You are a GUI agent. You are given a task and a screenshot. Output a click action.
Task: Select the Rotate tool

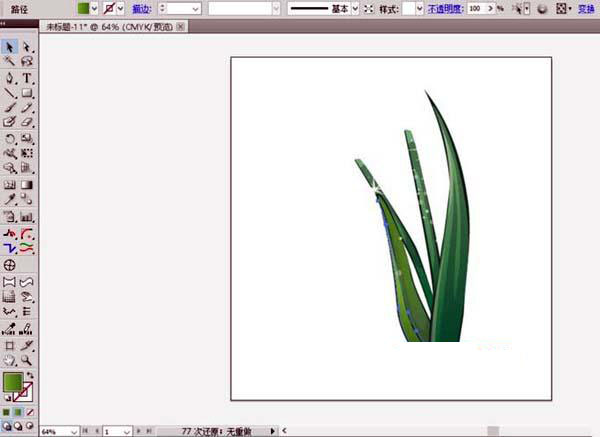(x=10, y=138)
